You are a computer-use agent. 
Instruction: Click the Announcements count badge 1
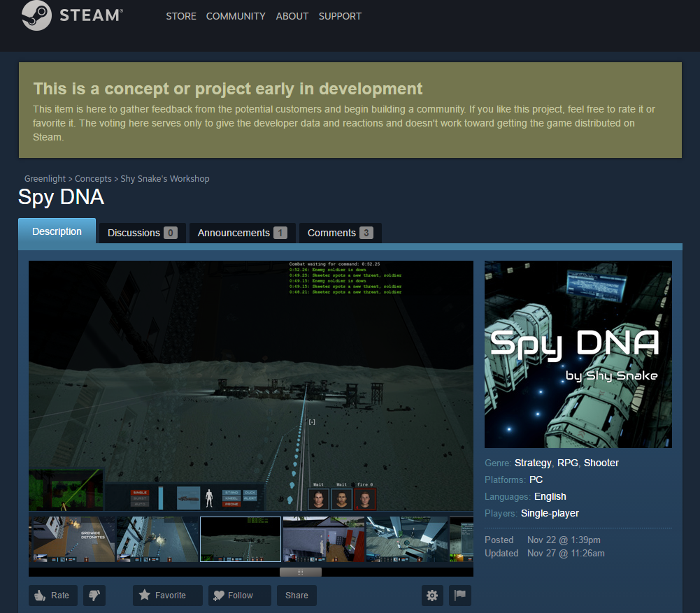280,233
